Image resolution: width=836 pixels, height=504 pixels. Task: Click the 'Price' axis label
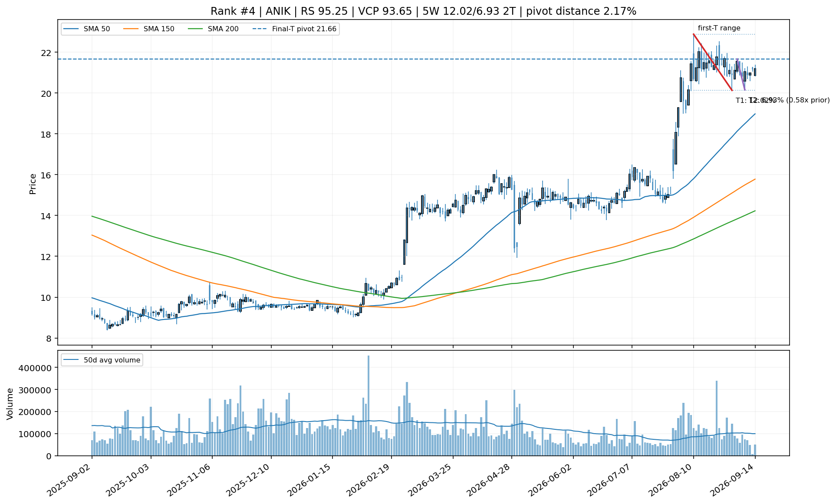point(33,184)
